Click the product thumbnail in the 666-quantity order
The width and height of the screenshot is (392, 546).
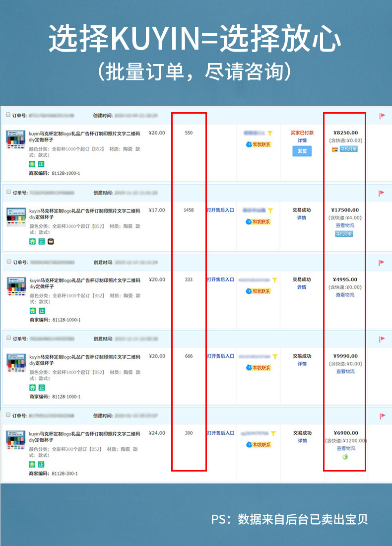[x=16, y=363]
